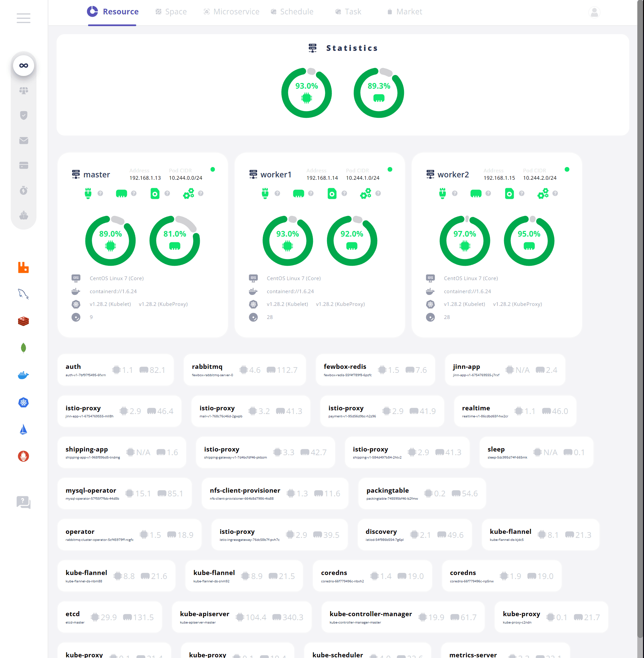This screenshot has height=658, width=644.
Task: Click master node disk pressure help icon
Action: pyautogui.click(x=167, y=193)
